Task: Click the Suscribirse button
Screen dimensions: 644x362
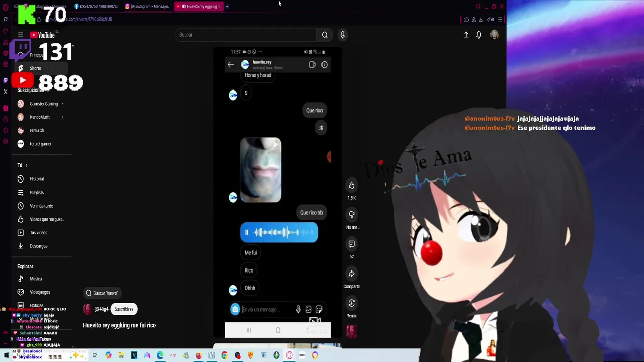Action: pos(124,309)
